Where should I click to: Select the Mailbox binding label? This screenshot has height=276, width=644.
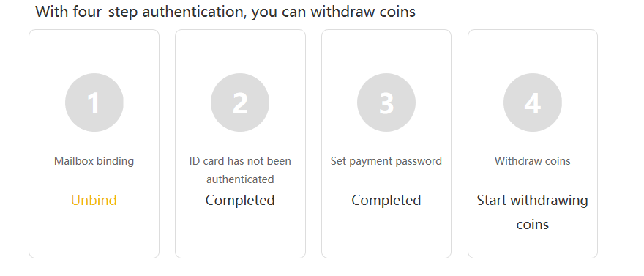(94, 161)
